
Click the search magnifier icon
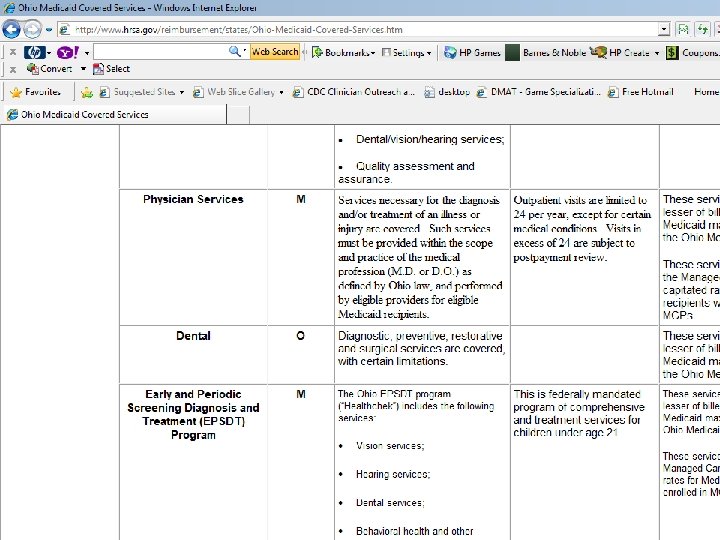pos(234,51)
